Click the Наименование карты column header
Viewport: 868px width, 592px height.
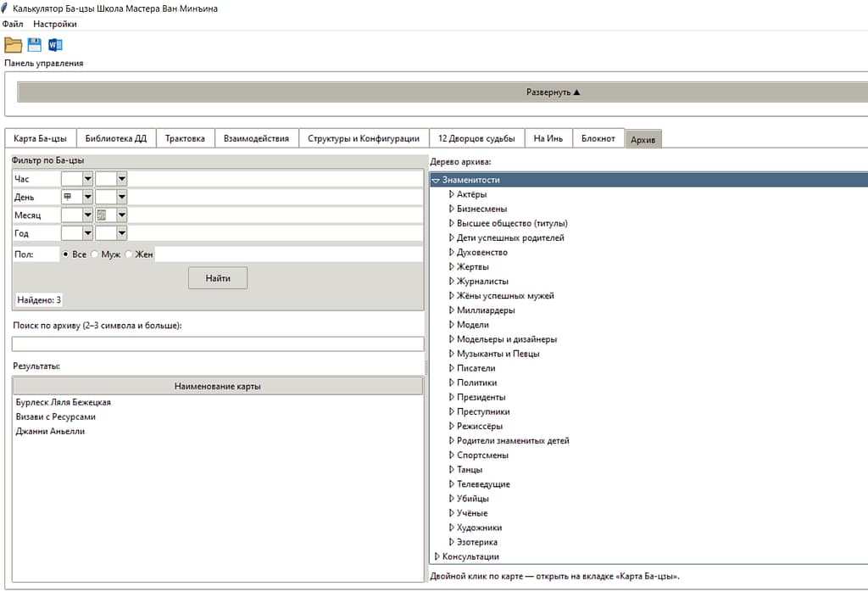pyautogui.click(x=218, y=386)
